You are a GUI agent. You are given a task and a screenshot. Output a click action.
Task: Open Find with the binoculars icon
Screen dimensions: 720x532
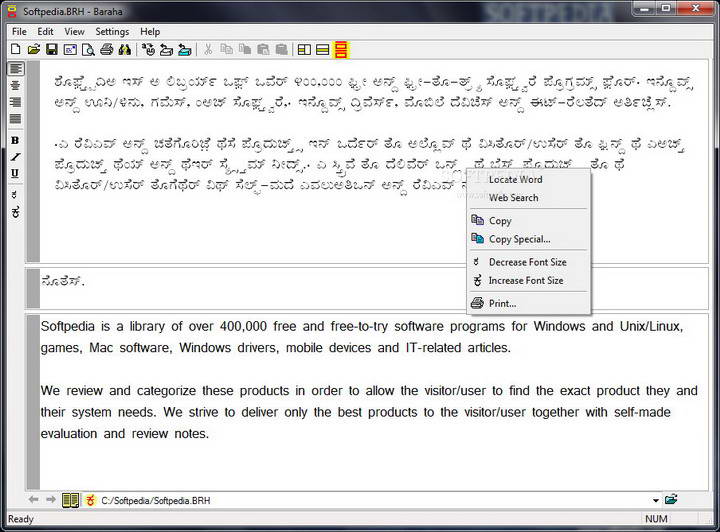[x=124, y=49]
